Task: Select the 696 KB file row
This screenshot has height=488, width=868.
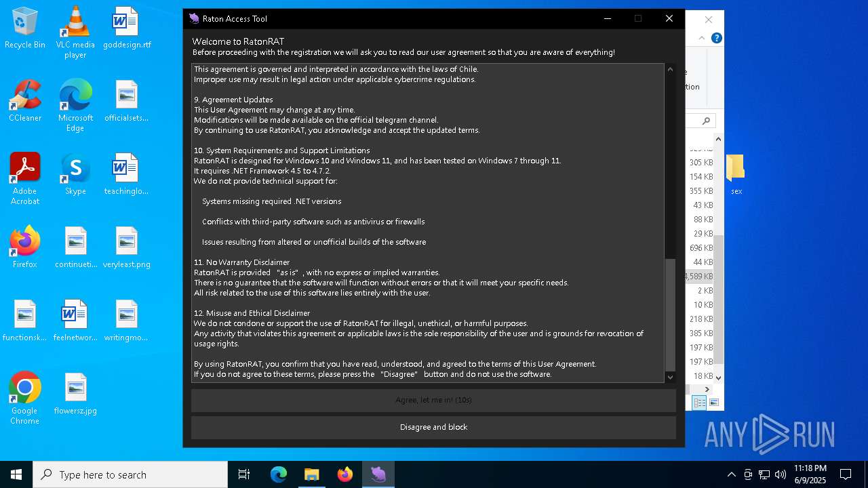Action: [700, 248]
